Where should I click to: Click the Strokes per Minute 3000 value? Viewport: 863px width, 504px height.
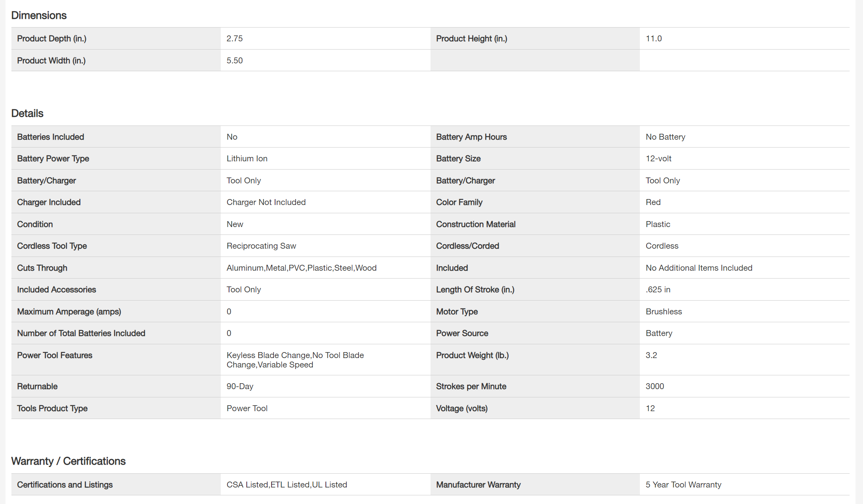pyautogui.click(x=654, y=386)
